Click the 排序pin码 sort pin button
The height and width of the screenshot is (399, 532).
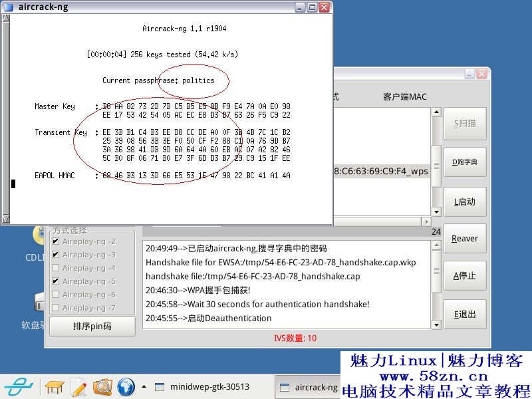point(92,326)
